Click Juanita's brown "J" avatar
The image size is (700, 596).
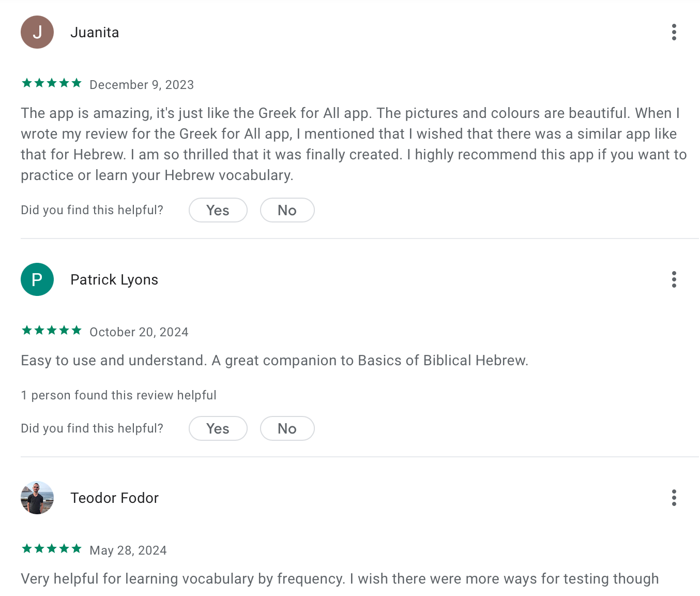(x=37, y=32)
